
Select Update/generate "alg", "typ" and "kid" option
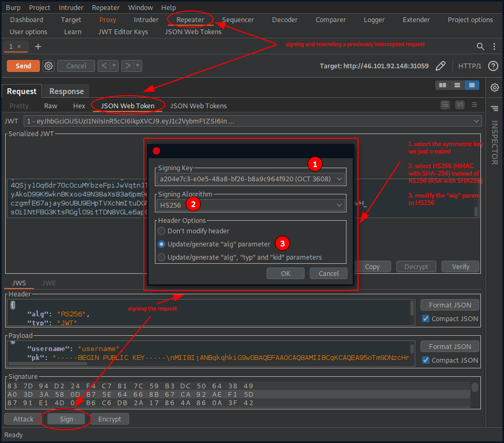162,257
